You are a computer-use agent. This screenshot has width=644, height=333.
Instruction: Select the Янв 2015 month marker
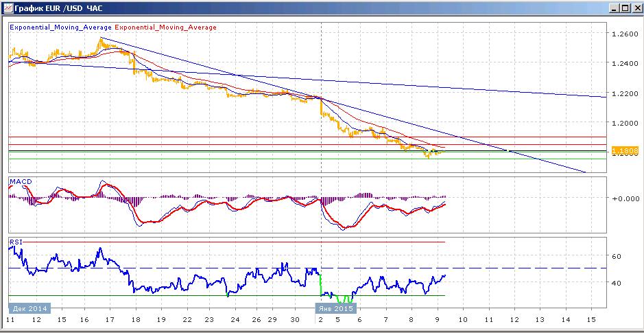click(335, 308)
